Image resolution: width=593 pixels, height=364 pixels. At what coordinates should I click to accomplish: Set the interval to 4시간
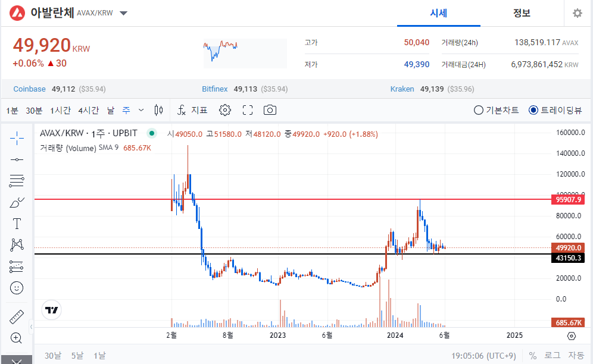[89, 111]
